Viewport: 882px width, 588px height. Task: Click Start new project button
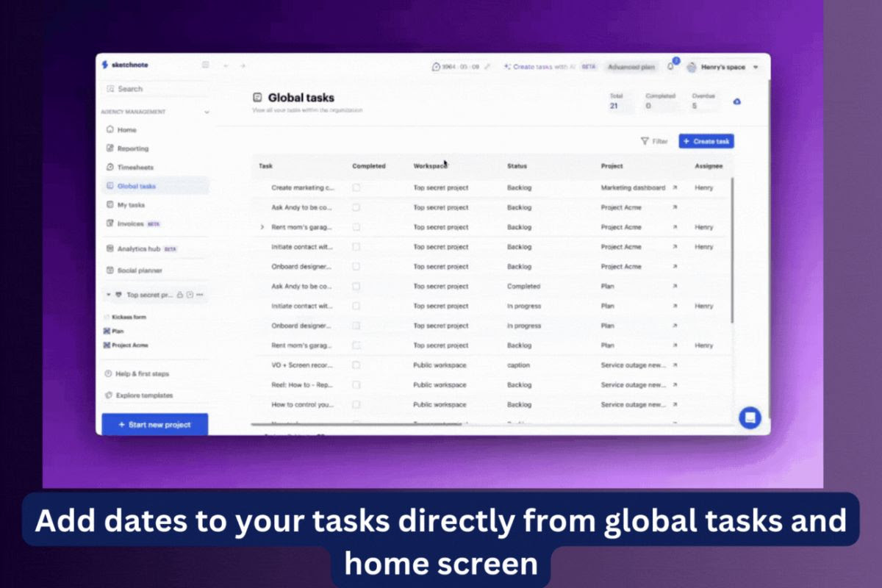(154, 424)
